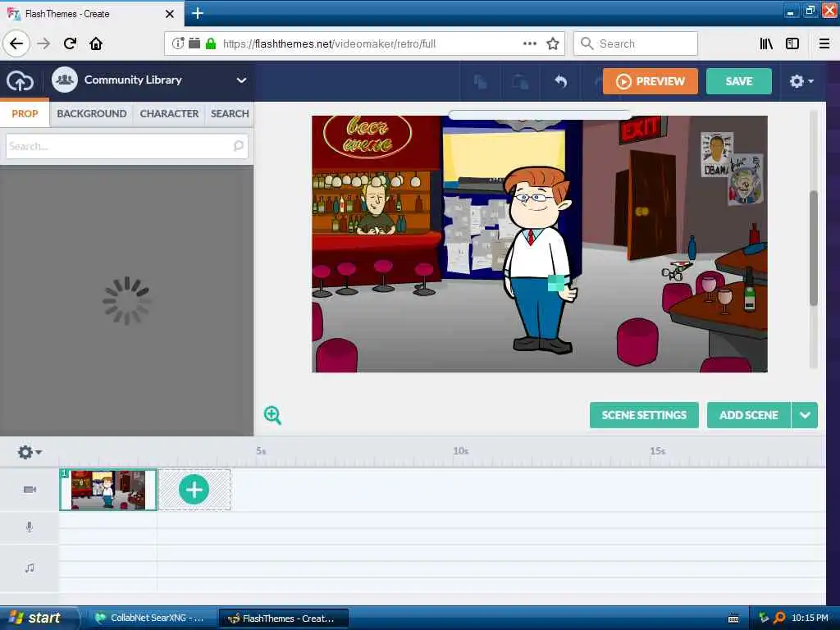Click the Firefox Search box

point(636,43)
